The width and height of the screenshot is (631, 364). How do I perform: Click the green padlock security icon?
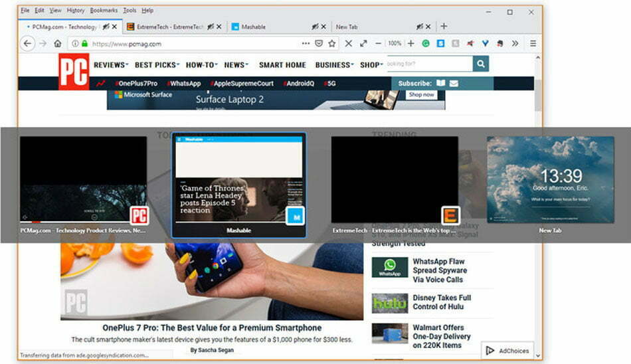click(x=84, y=43)
